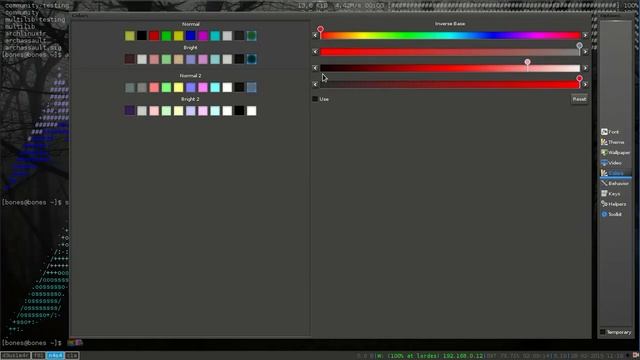Click the rainbow hue slider handle

click(x=320, y=29)
